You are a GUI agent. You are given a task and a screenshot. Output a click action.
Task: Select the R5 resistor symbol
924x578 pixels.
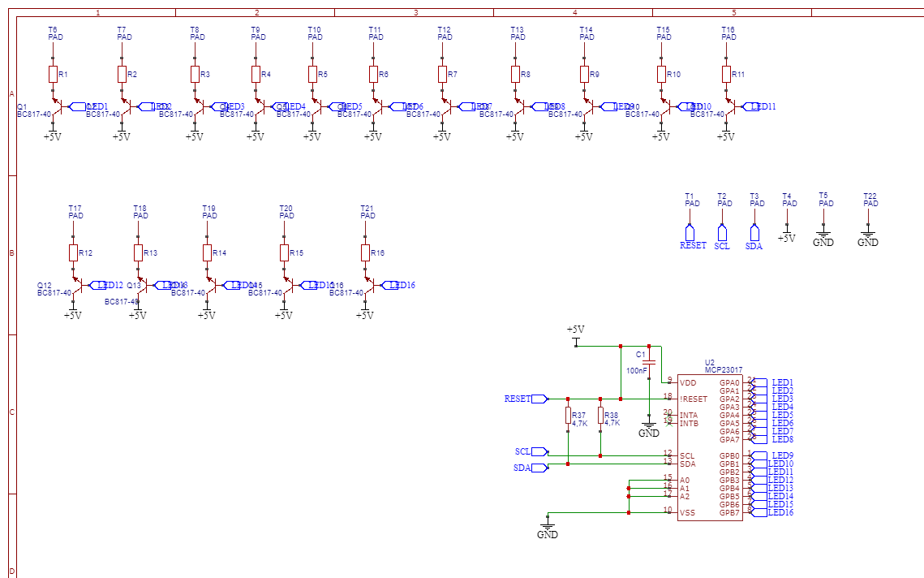313,75
